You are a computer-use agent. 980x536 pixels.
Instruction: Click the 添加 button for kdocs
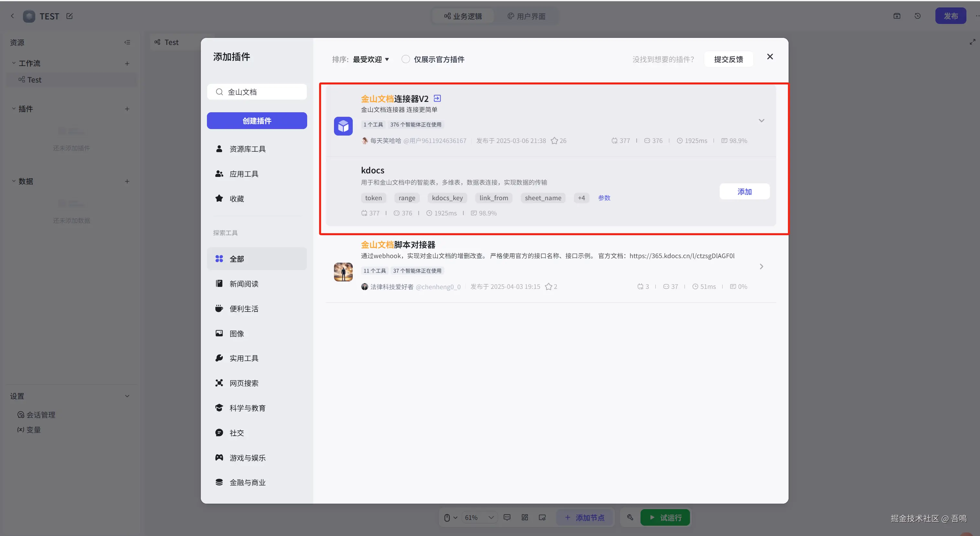coord(744,191)
